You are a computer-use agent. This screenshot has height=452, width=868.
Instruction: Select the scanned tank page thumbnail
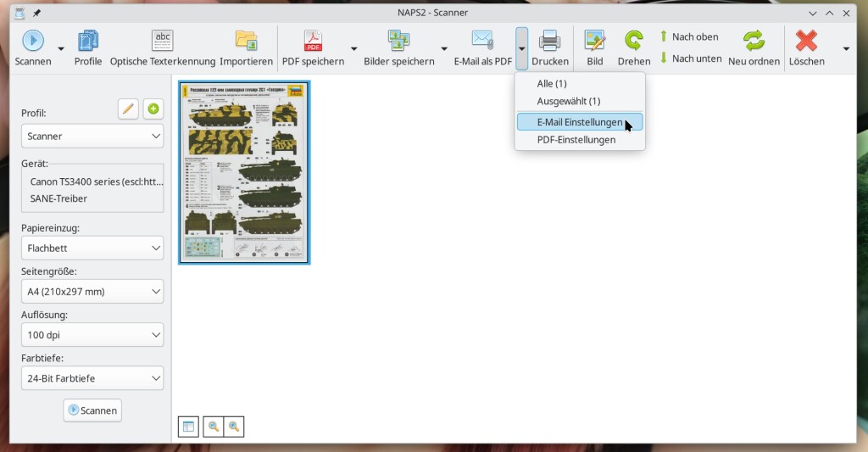pyautogui.click(x=244, y=172)
